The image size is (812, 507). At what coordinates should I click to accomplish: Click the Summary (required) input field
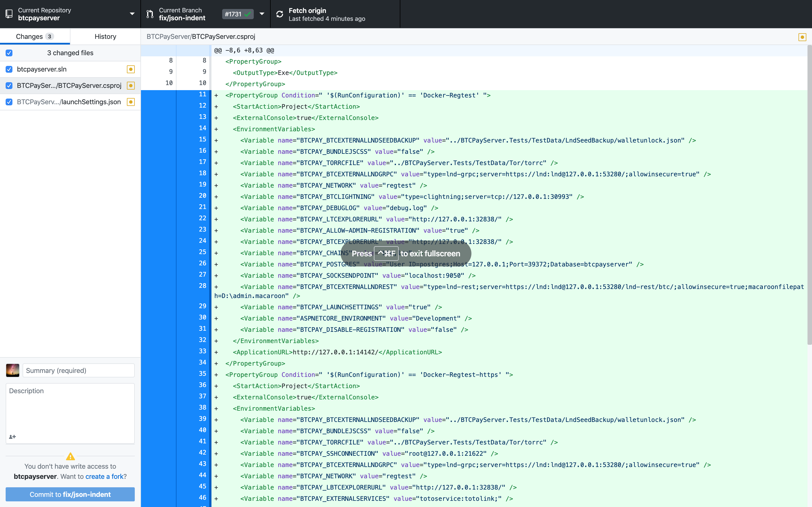[x=78, y=370]
